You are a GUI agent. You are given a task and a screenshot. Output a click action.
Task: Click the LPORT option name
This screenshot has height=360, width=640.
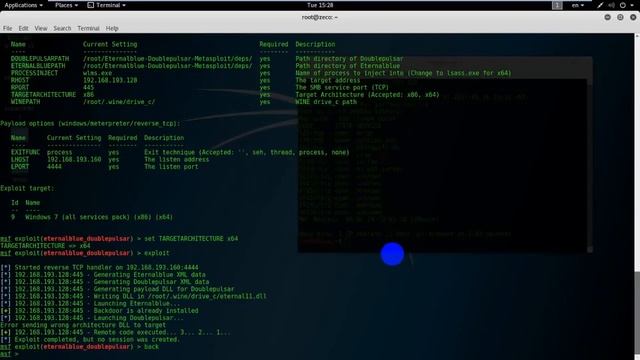[20, 167]
